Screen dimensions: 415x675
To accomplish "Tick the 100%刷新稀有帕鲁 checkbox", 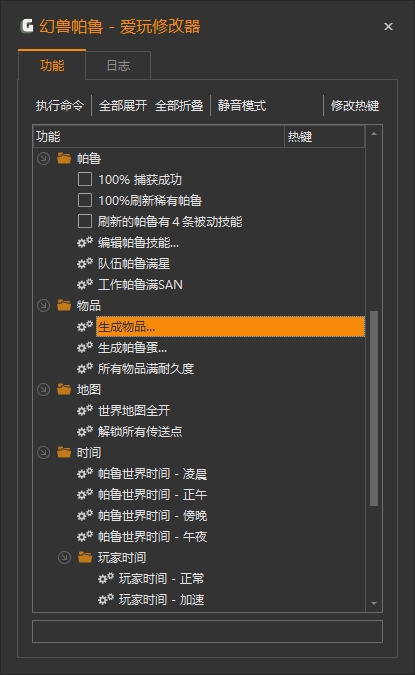I will pos(85,200).
